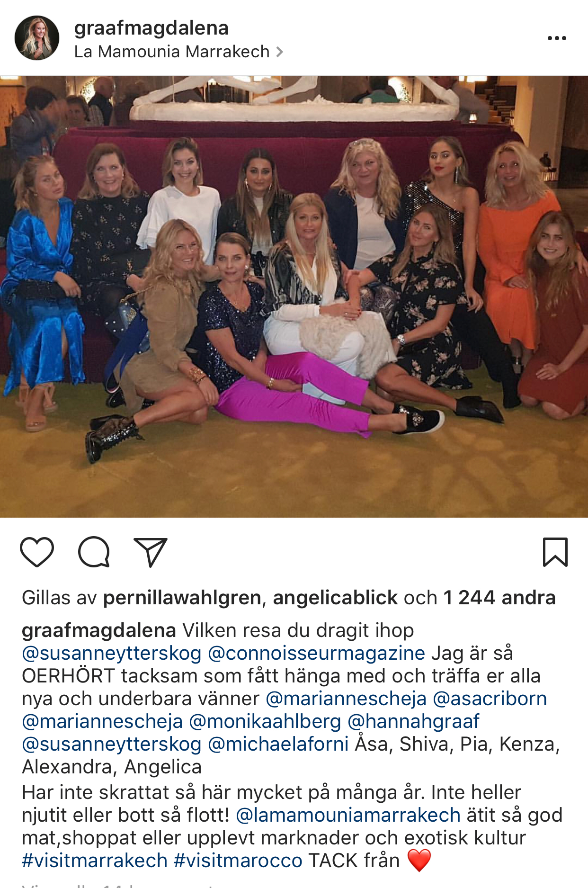Open @asacriborn mention
The height and width of the screenshot is (888, 588).
click(490, 699)
